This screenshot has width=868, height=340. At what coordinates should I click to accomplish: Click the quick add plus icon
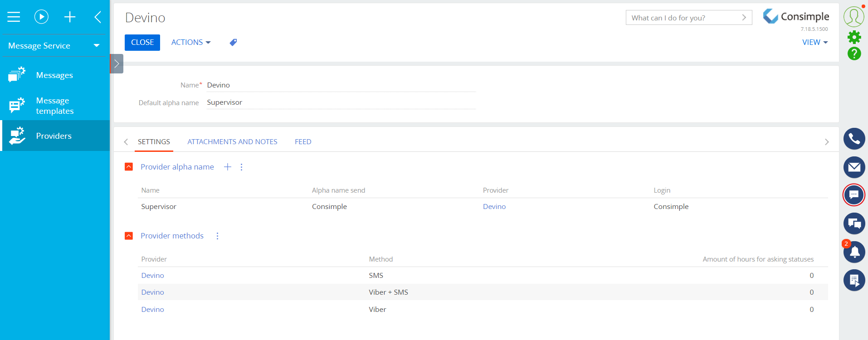click(x=70, y=17)
